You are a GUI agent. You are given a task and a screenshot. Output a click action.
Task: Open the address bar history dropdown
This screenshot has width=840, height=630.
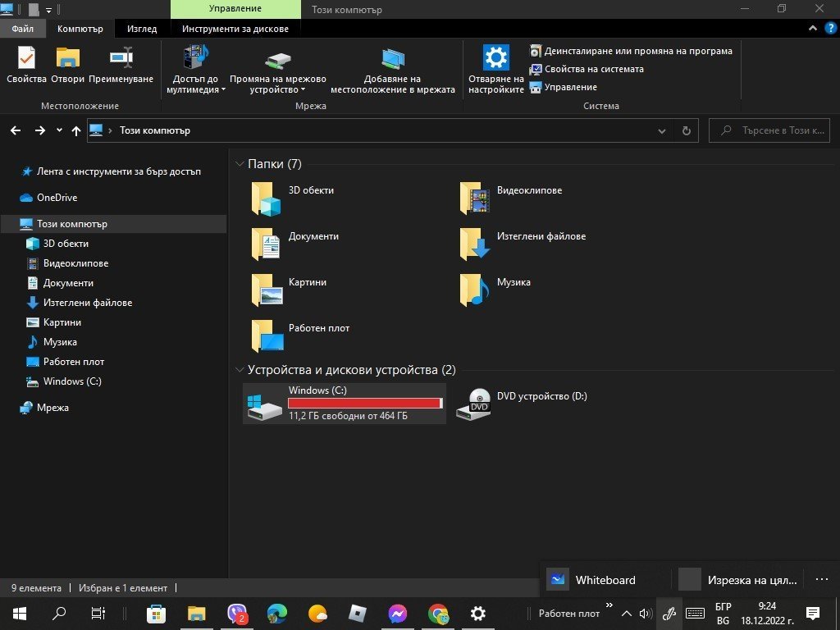662,130
